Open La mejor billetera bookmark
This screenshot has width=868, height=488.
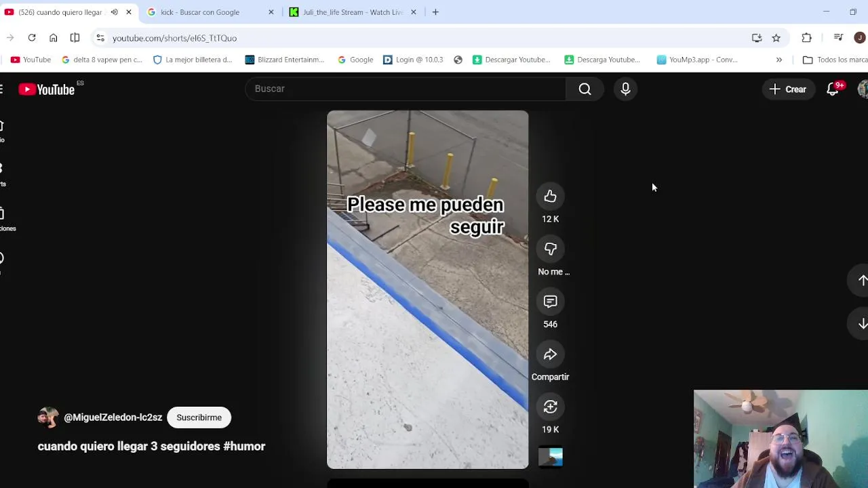point(193,60)
